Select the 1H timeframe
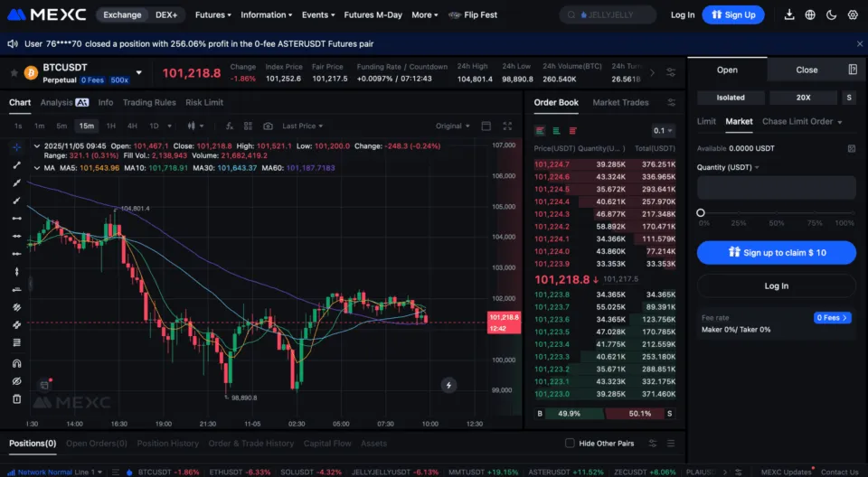This screenshot has height=477, width=868. click(110, 126)
